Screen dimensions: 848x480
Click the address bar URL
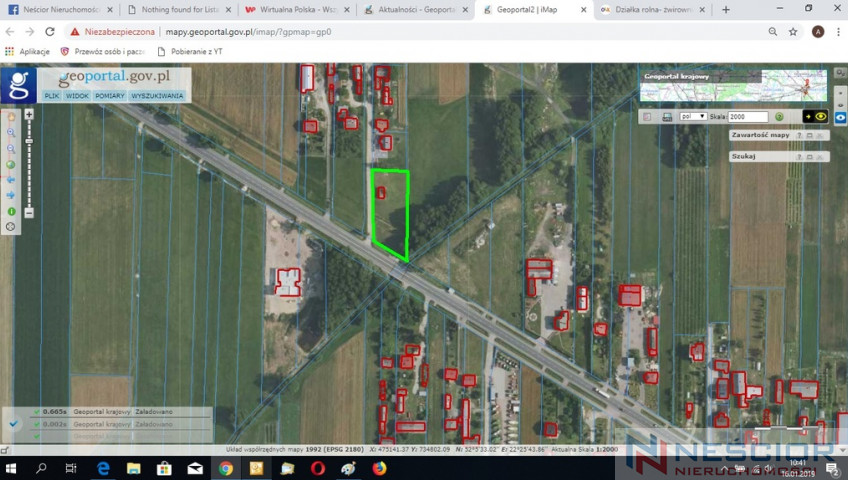248,32
